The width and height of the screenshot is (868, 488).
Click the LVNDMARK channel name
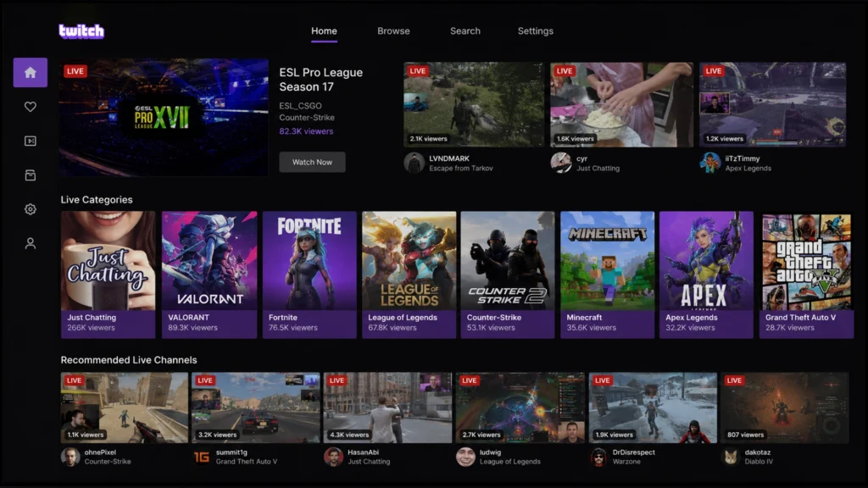click(x=449, y=158)
